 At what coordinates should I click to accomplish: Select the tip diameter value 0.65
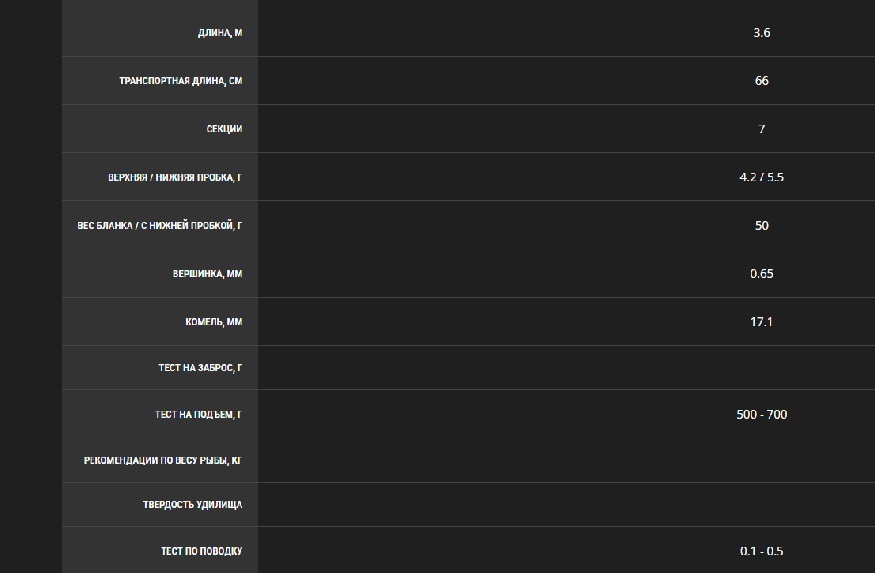tap(762, 273)
